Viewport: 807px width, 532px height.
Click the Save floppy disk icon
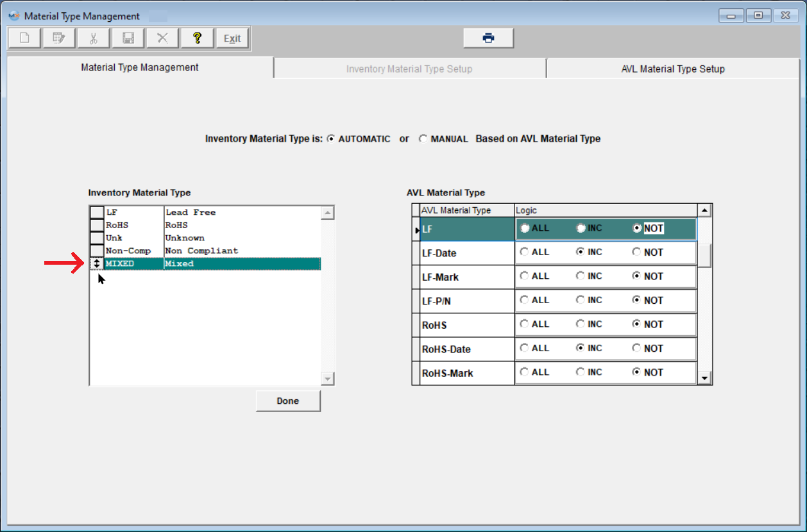click(128, 38)
